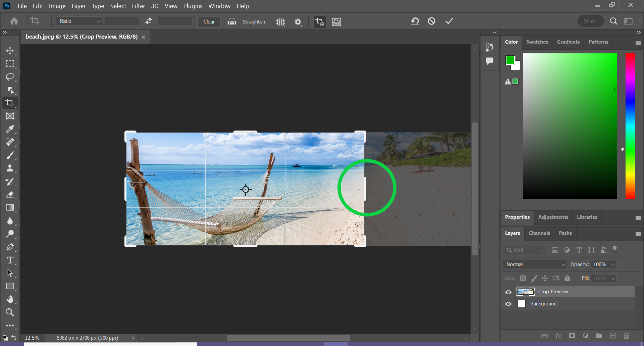Select the Object Selection tool

pyautogui.click(x=10, y=90)
